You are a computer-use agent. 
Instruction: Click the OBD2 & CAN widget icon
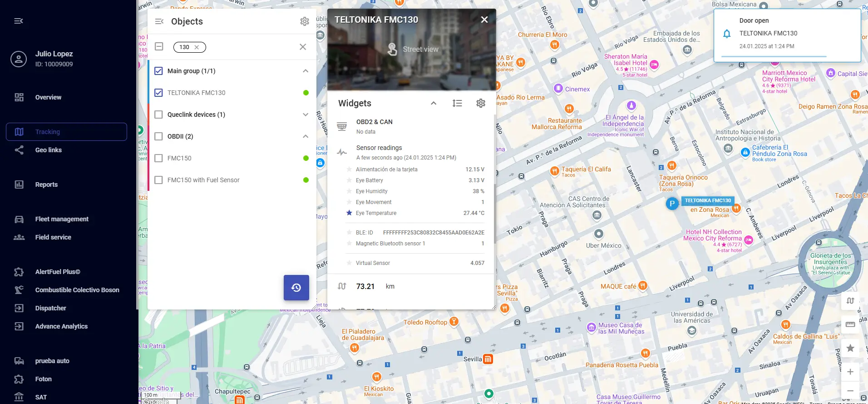(342, 126)
